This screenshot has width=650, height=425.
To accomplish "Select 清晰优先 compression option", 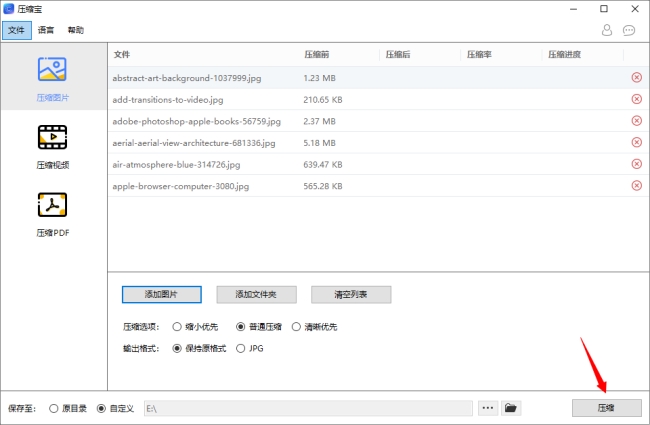I will pos(315,327).
